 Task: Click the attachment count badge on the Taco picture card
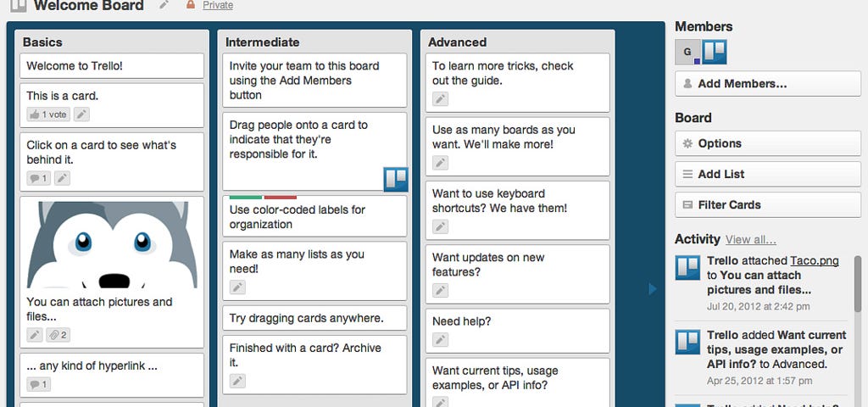point(58,334)
